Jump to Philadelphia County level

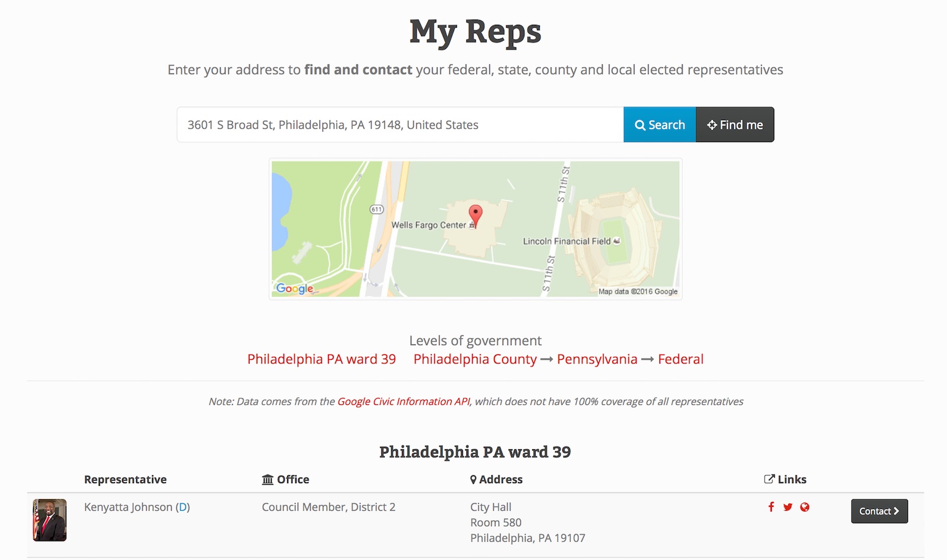tap(475, 359)
